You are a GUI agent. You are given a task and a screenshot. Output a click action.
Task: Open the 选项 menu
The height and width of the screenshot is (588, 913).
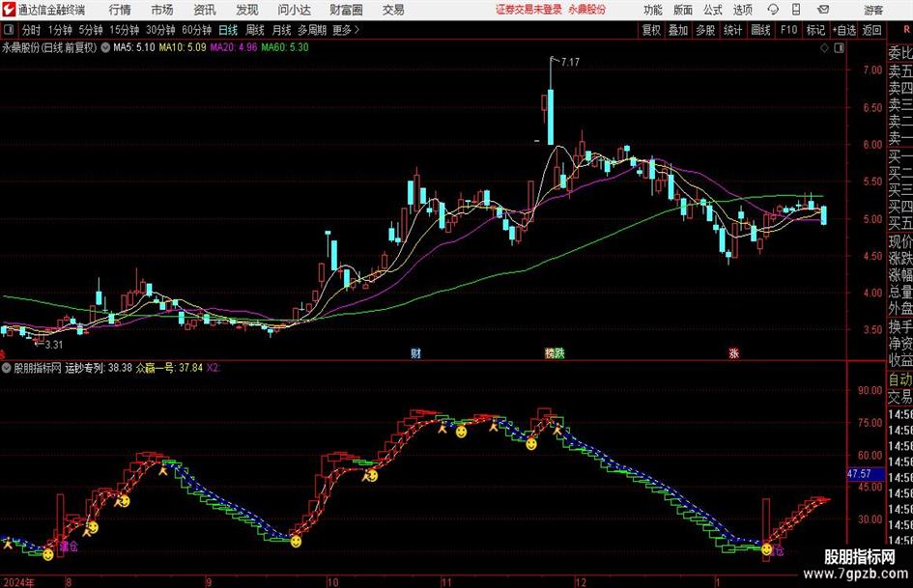(x=742, y=10)
